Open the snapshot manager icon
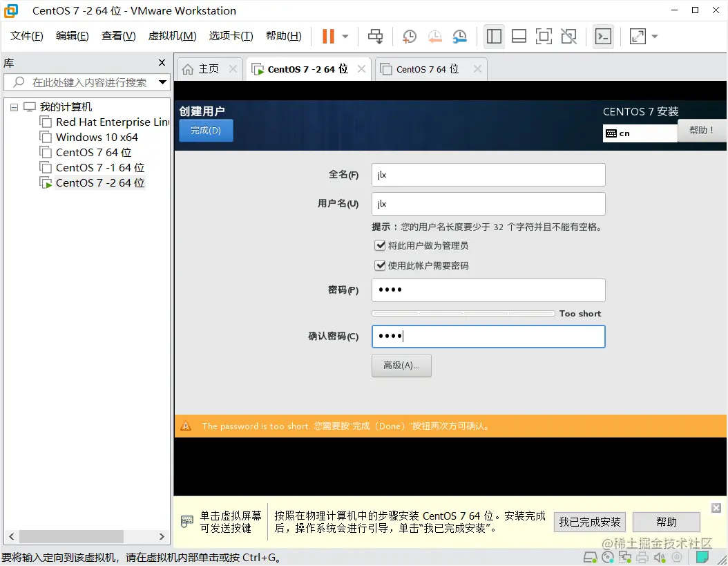 459,36
